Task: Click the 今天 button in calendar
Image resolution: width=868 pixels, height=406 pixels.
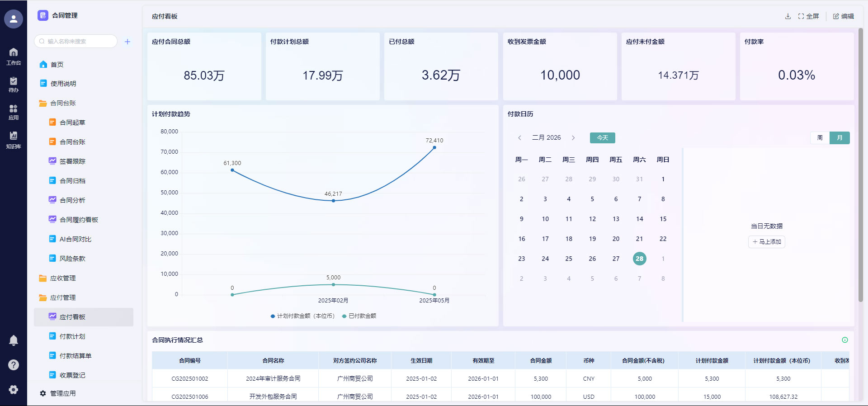Action: coord(602,138)
